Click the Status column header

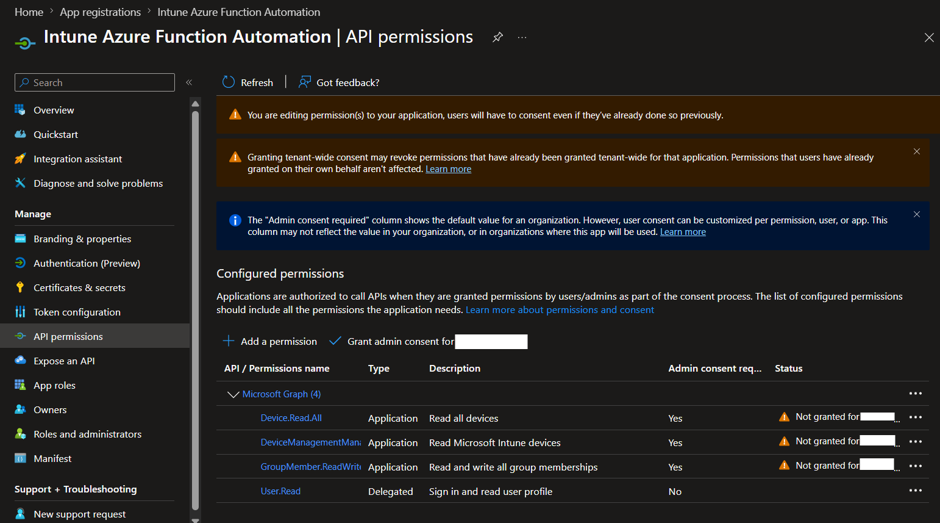point(788,368)
